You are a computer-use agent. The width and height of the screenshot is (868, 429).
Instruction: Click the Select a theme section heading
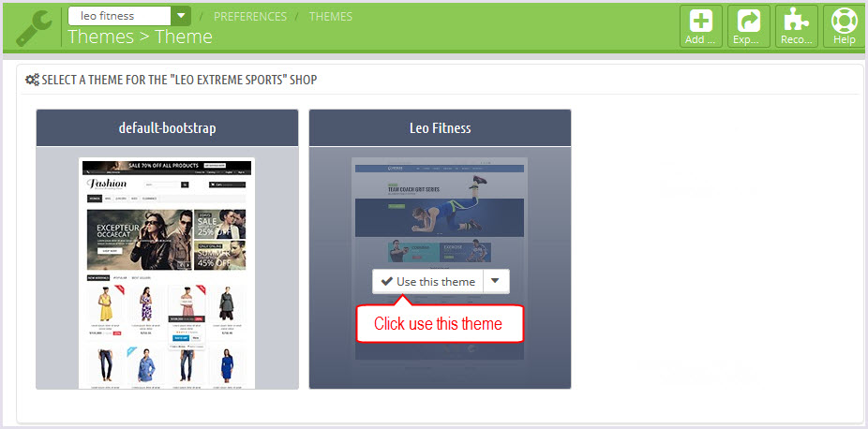click(x=179, y=80)
